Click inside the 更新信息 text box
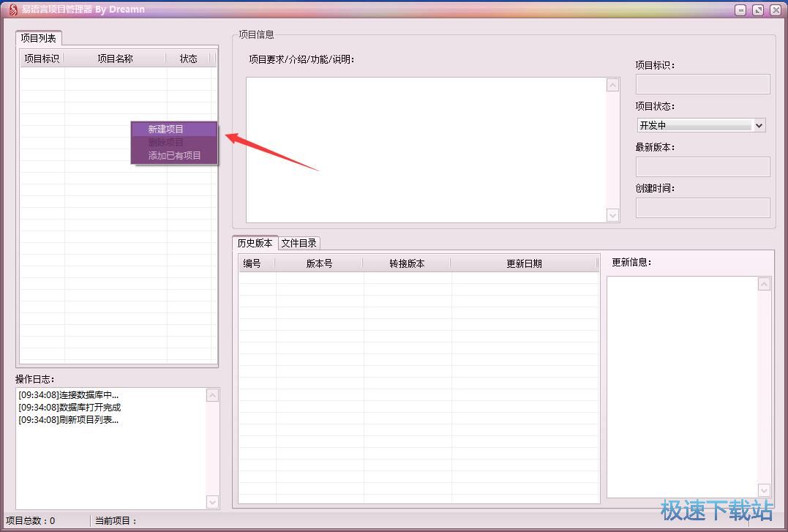 pyautogui.click(x=682, y=386)
